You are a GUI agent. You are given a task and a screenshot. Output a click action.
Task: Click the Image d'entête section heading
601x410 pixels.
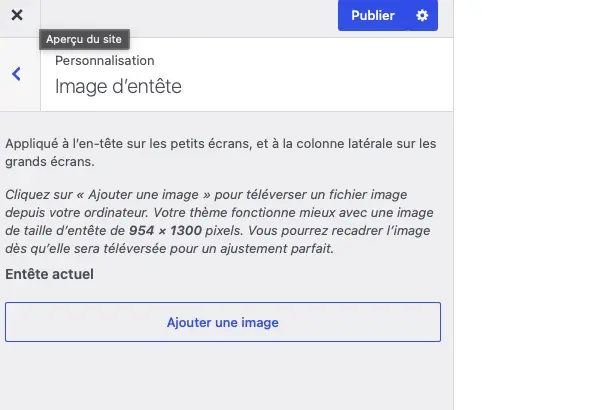(x=118, y=86)
